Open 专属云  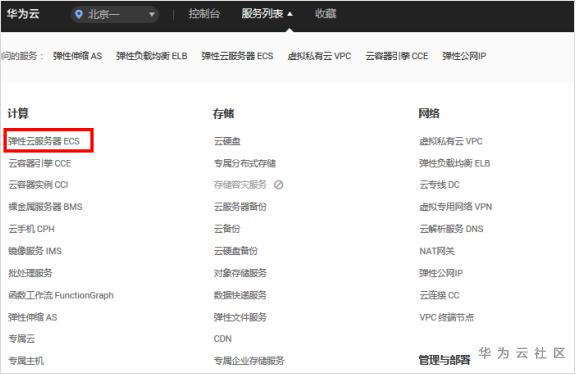[21, 339]
